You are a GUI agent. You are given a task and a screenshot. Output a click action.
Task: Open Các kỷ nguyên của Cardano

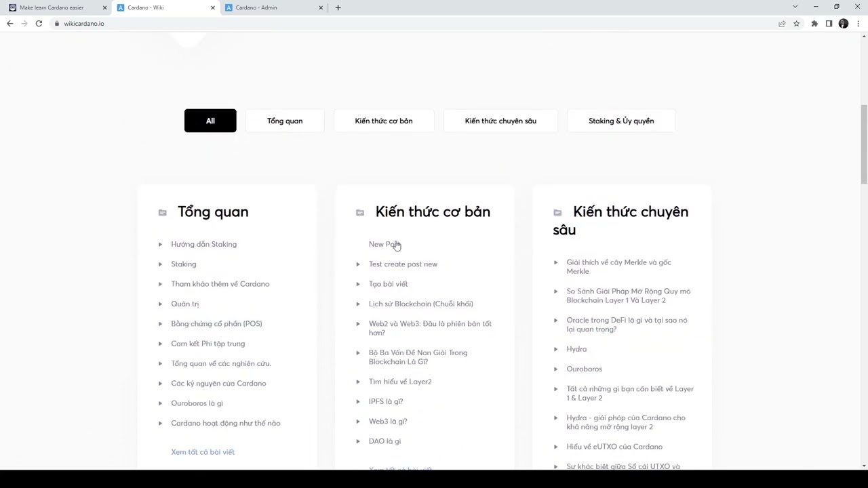218,384
